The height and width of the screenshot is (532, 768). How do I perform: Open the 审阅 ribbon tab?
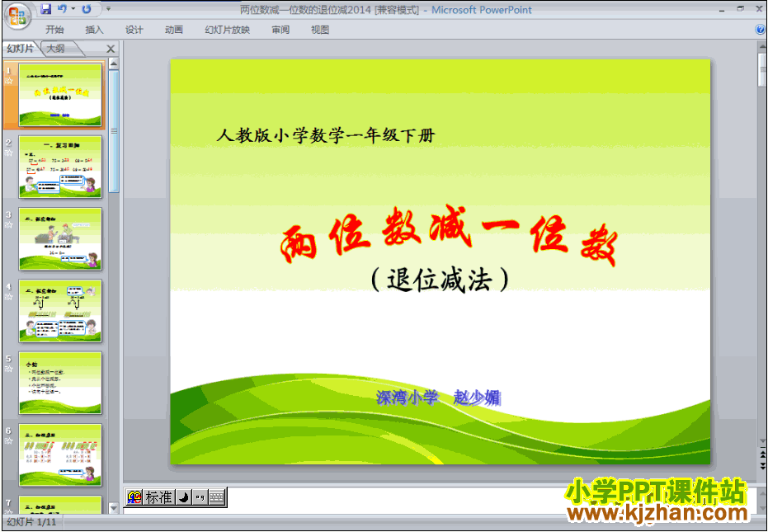pyautogui.click(x=280, y=30)
